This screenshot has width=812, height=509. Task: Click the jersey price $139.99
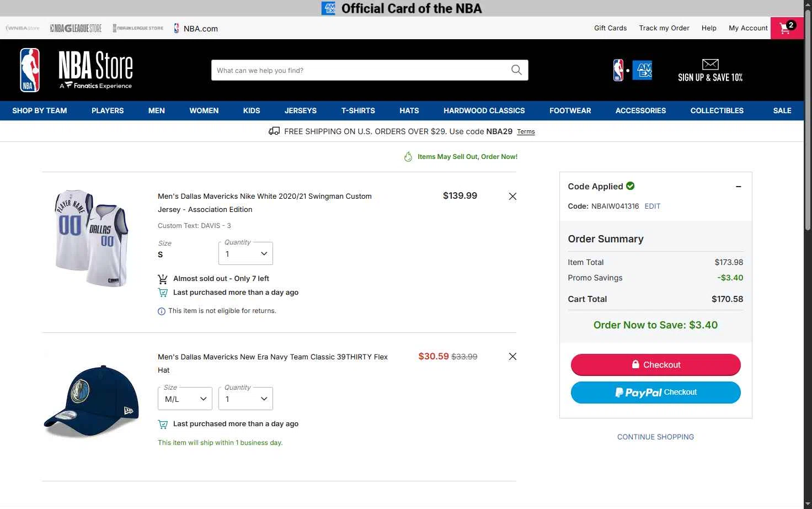[x=460, y=196]
